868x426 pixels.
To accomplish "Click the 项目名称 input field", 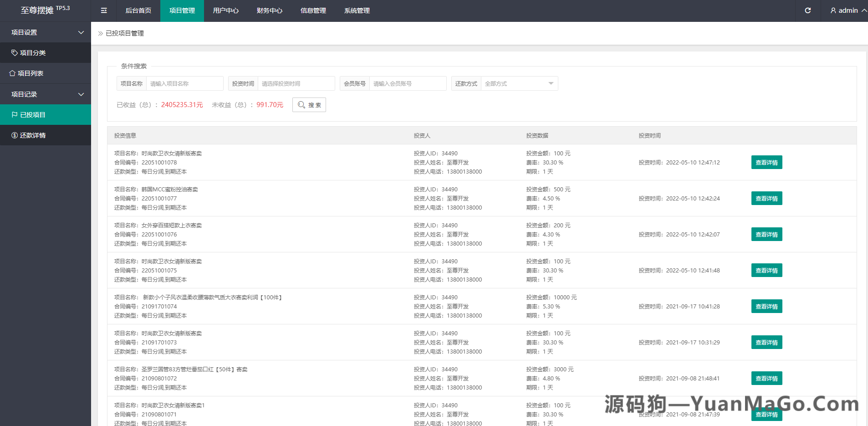I will [x=185, y=83].
